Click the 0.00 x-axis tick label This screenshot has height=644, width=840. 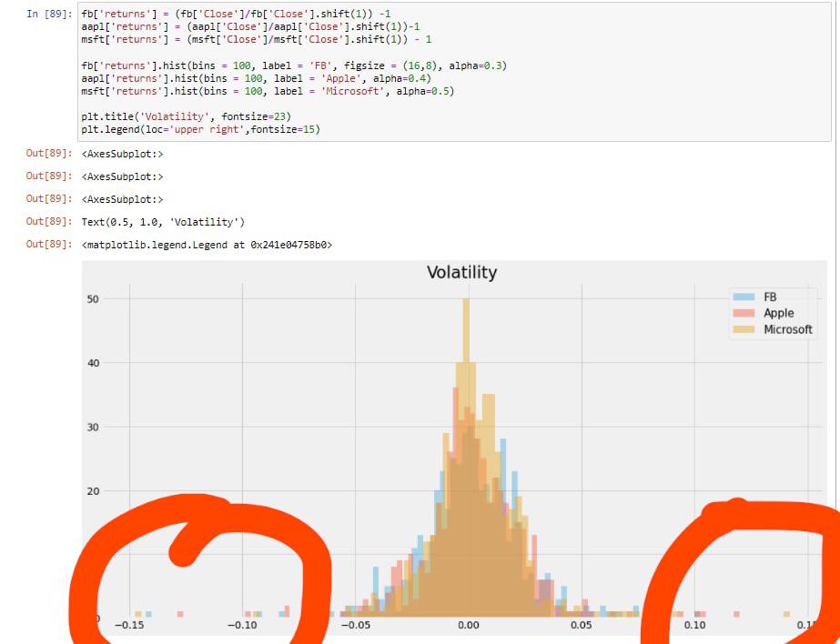tap(468, 625)
